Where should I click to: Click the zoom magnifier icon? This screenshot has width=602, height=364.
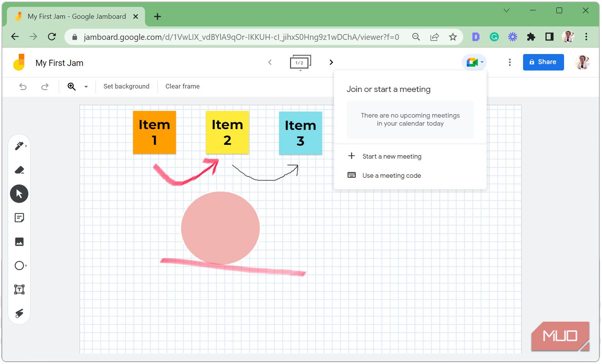pyautogui.click(x=72, y=87)
